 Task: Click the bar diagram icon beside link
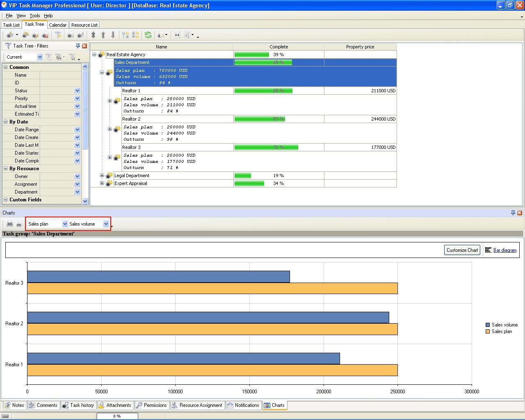pyautogui.click(x=488, y=250)
